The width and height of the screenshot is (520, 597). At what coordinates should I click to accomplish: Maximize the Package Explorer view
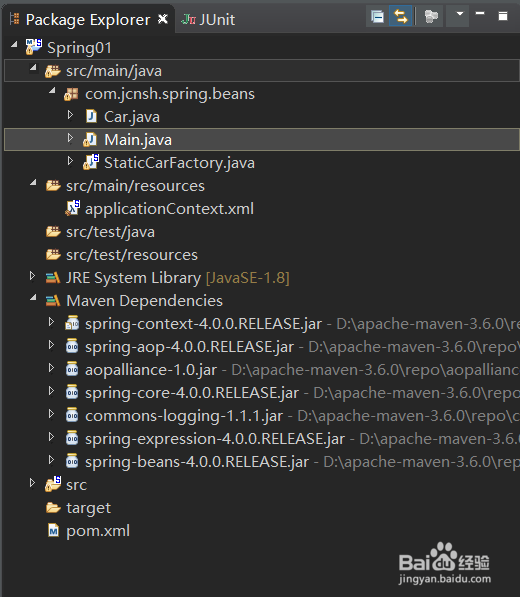point(503,16)
